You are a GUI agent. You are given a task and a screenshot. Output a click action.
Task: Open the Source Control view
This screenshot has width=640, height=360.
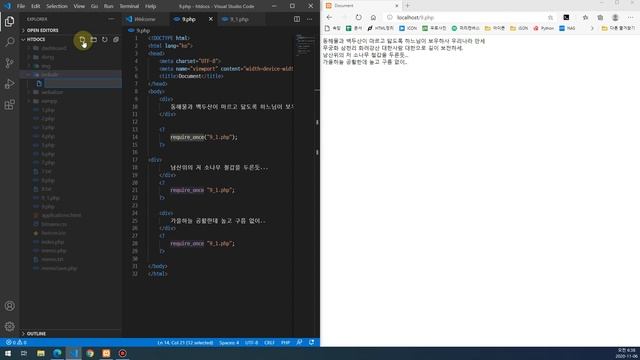click(x=9, y=63)
